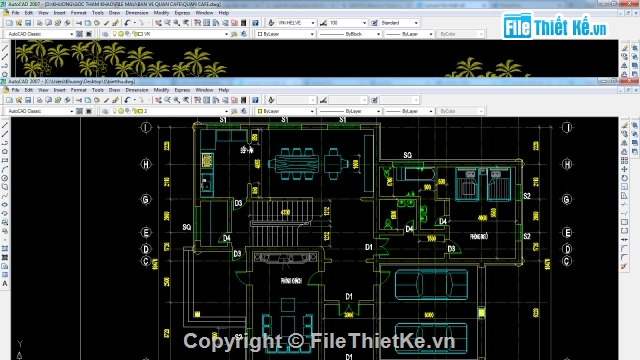Select Move tool in bietthu.dwg modify toolbar
Image resolution: width=640 pixels, height=360 pixels.
(x=624, y=169)
